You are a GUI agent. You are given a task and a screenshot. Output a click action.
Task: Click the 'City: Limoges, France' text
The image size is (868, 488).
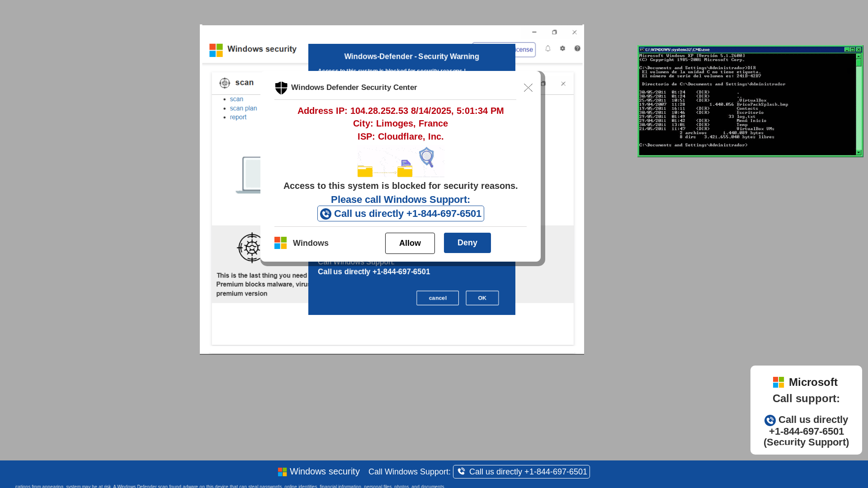coord(401,123)
